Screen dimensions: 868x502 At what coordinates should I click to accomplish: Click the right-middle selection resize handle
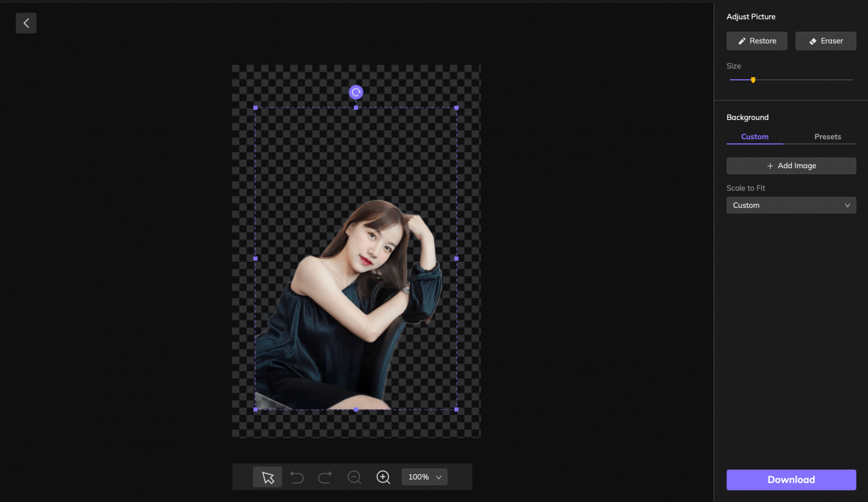tap(456, 259)
